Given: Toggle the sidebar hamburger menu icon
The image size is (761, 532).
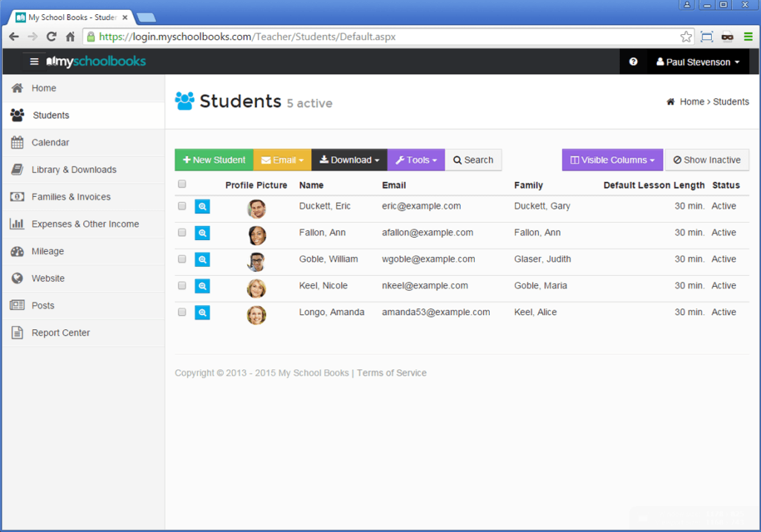Looking at the screenshot, I should pyautogui.click(x=33, y=62).
